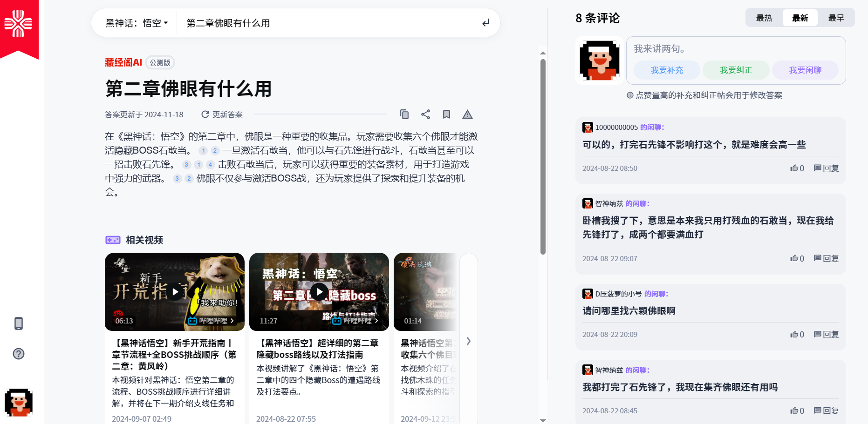Show next videos with right chevron

pyautogui.click(x=469, y=341)
